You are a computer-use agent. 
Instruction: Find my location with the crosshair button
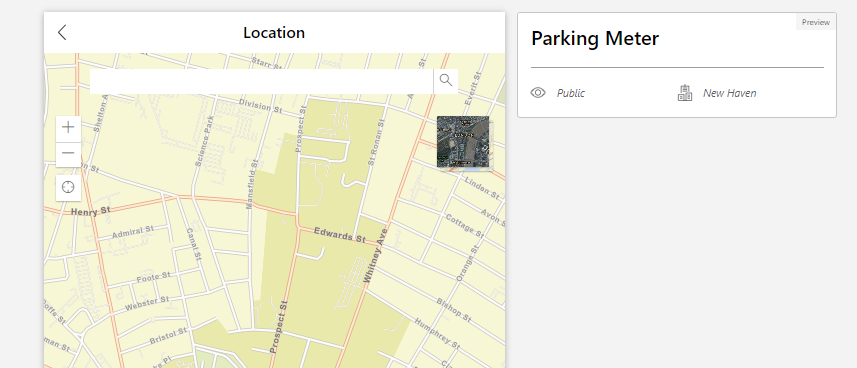point(68,188)
